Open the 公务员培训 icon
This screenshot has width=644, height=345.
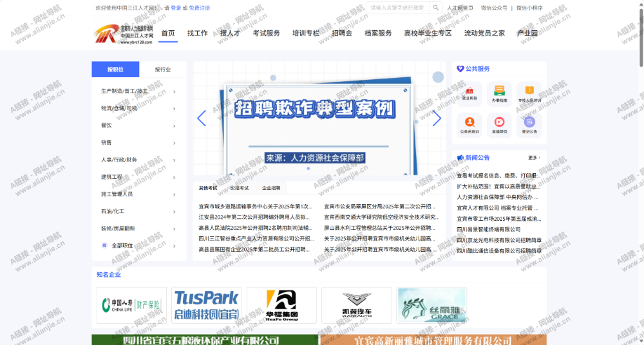point(469,124)
